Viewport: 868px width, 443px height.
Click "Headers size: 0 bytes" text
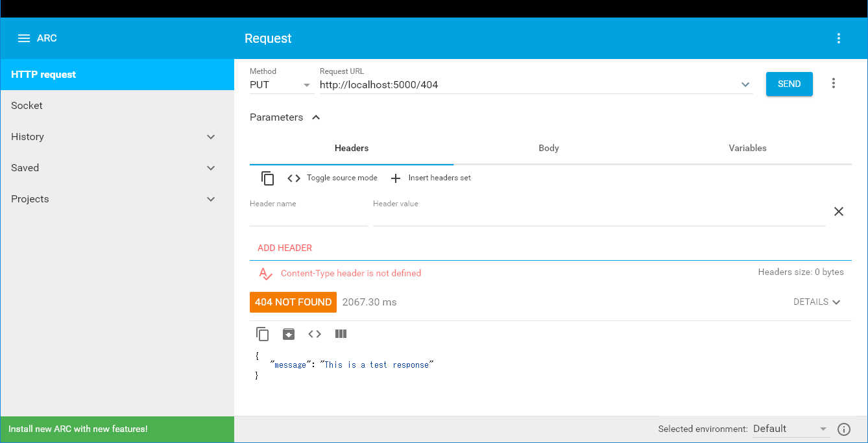tap(801, 272)
